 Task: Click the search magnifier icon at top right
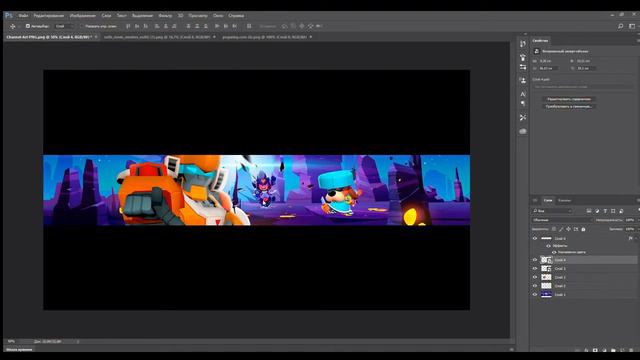(x=620, y=26)
